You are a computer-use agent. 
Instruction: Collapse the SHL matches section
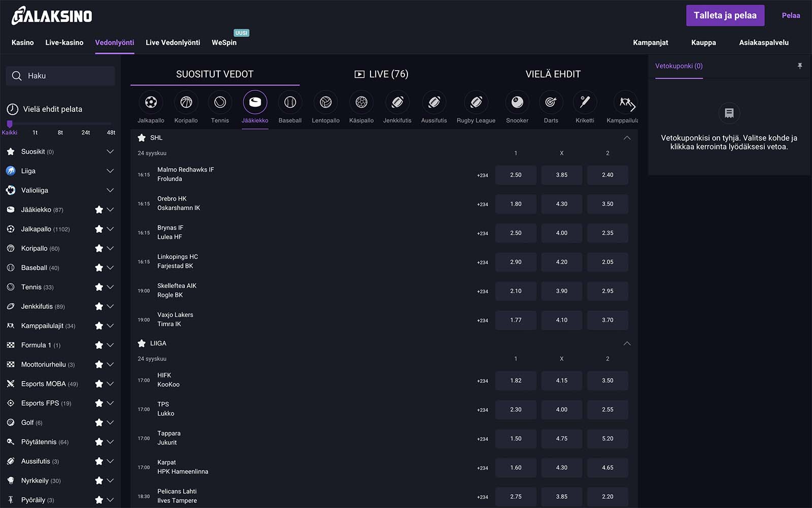click(x=627, y=138)
